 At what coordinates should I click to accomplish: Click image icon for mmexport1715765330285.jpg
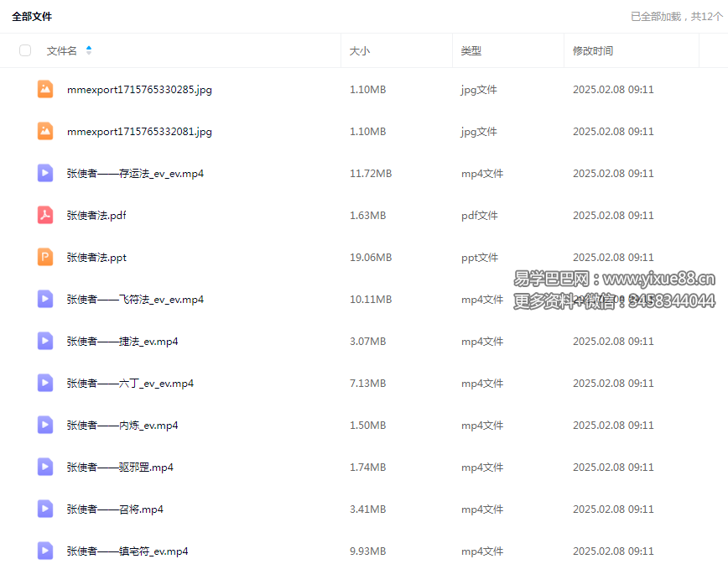pos(45,89)
